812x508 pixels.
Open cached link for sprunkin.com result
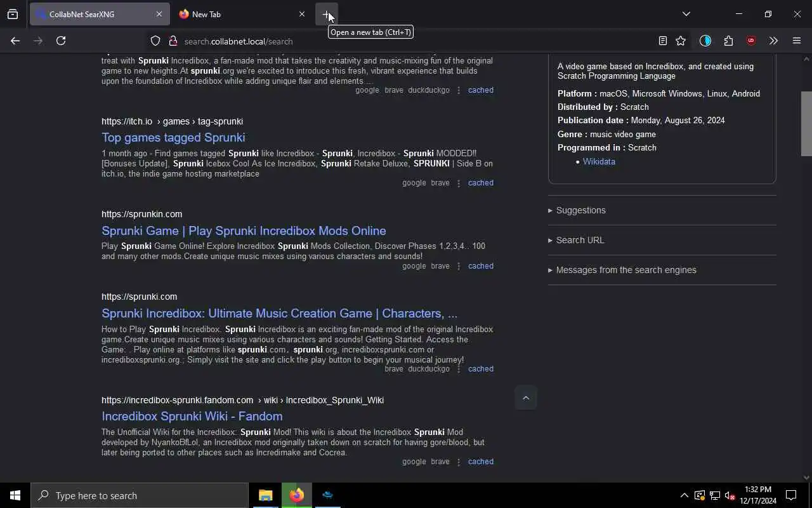(x=480, y=266)
